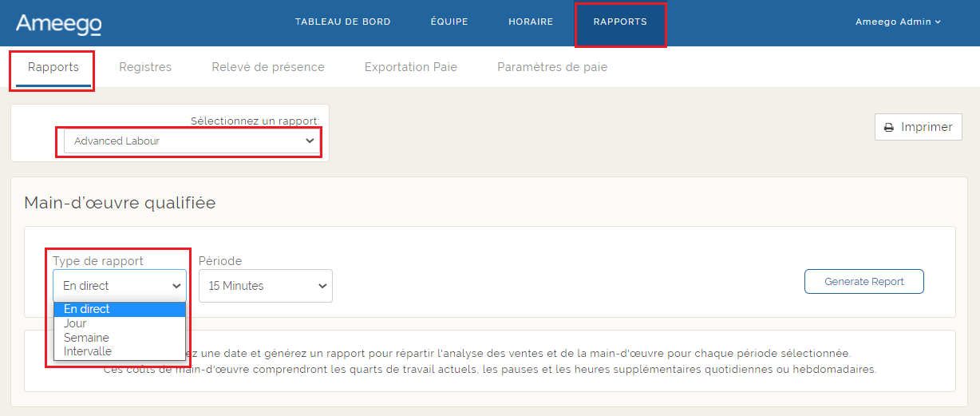Choose Jour from report type list
The height and width of the screenshot is (416, 980).
[x=76, y=323]
